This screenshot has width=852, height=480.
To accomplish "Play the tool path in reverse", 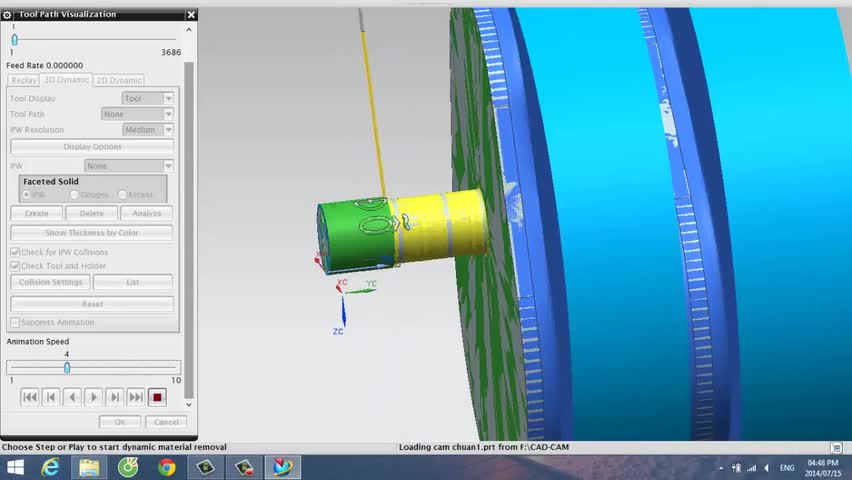I will [x=72, y=397].
